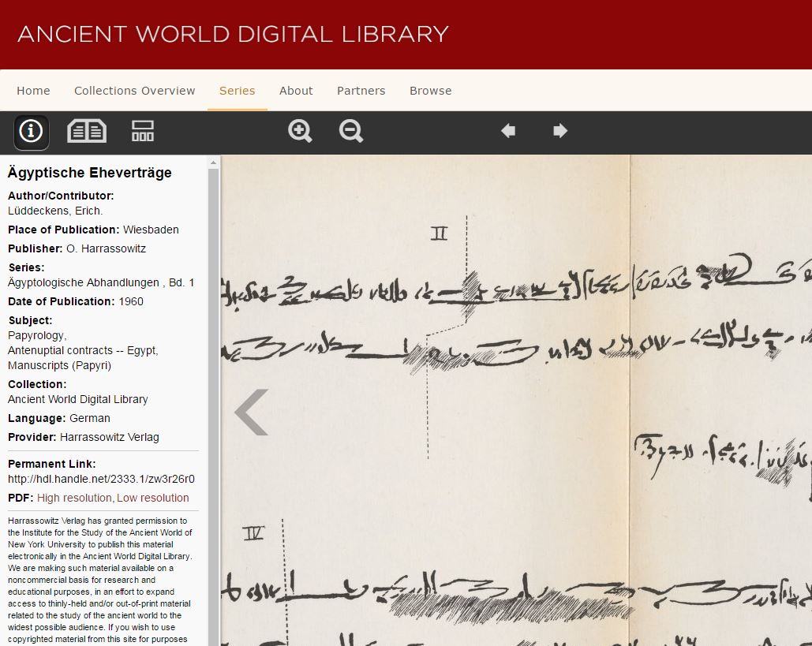Click the Ancient World Digital Library title

click(233, 34)
